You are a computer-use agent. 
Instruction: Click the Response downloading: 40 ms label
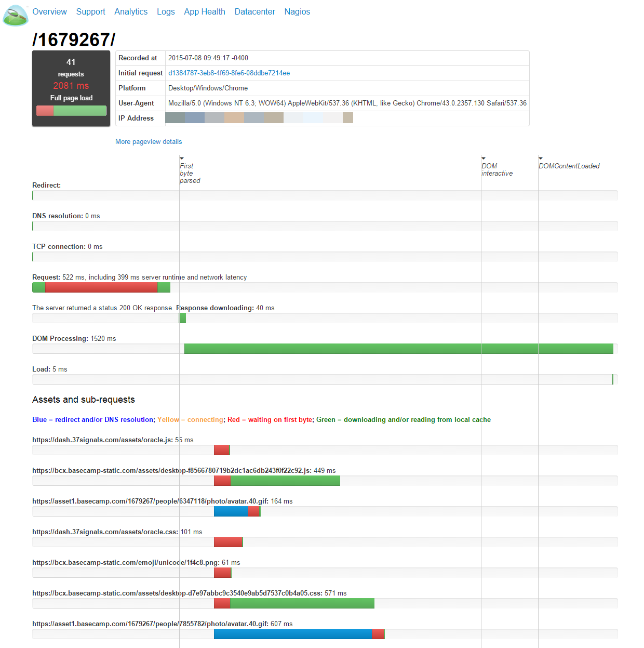tap(225, 308)
